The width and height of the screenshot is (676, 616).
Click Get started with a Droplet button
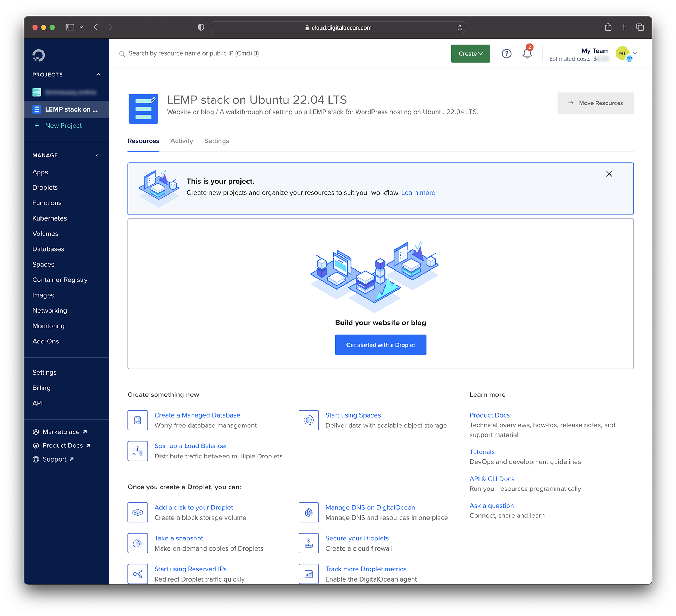click(x=381, y=345)
